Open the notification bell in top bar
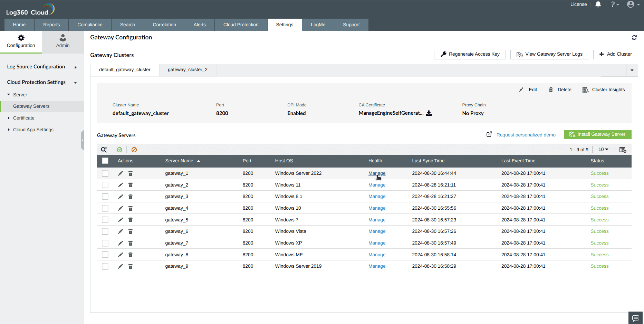 (598, 4)
